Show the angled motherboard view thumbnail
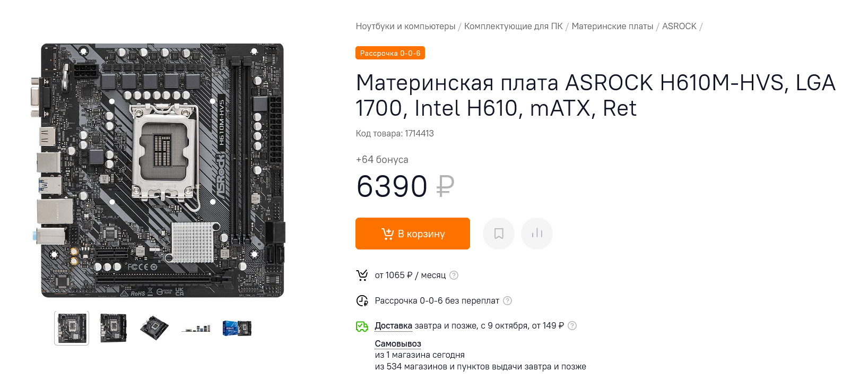The width and height of the screenshot is (868, 379). point(154,328)
